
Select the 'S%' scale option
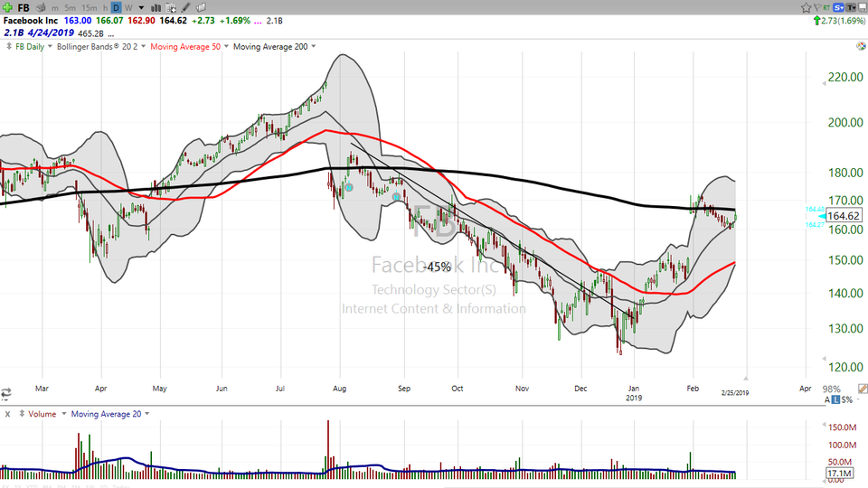point(847,399)
